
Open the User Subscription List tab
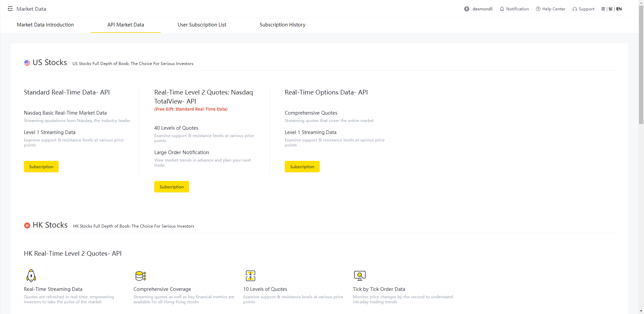point(202,25)
